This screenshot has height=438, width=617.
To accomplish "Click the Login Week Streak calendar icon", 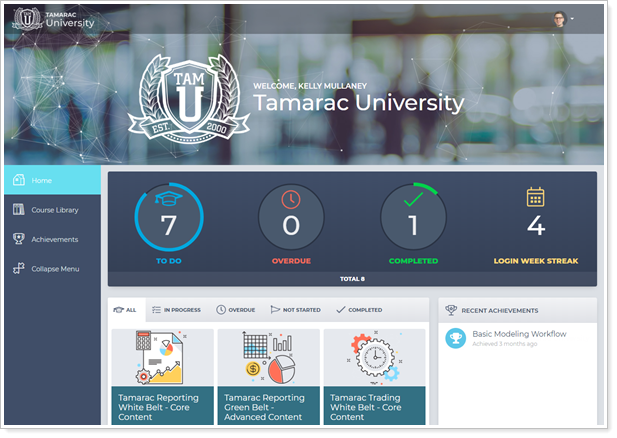I will (536, 197).
